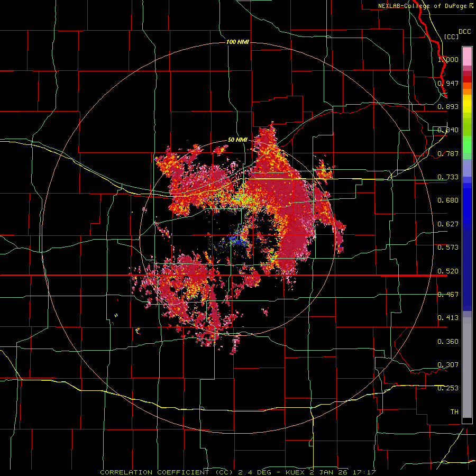The height and width of the screenshot is (476, 476).
Task: Click the "2 JAN 26" date text
Action: click(328, 472)
